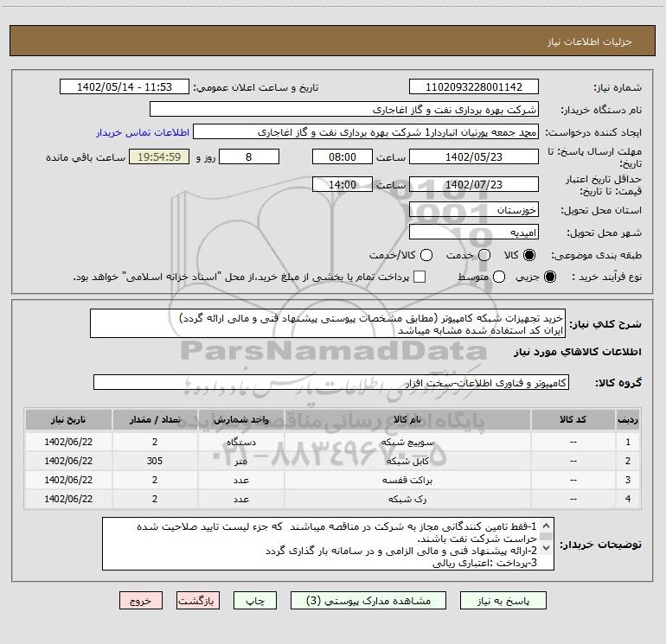Click the response deadline date 1402/05/23
666x644 pixels.
(x=474, y=156)
